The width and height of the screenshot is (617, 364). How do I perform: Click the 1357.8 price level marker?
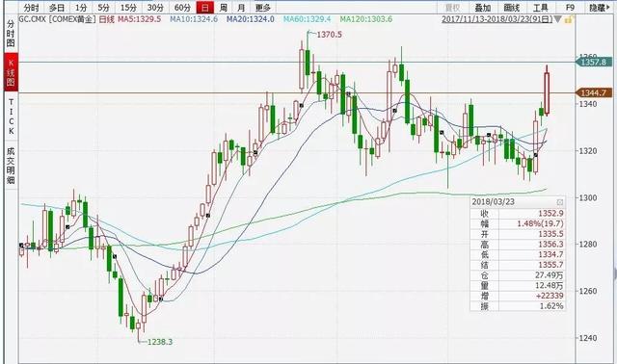[594, 62]
